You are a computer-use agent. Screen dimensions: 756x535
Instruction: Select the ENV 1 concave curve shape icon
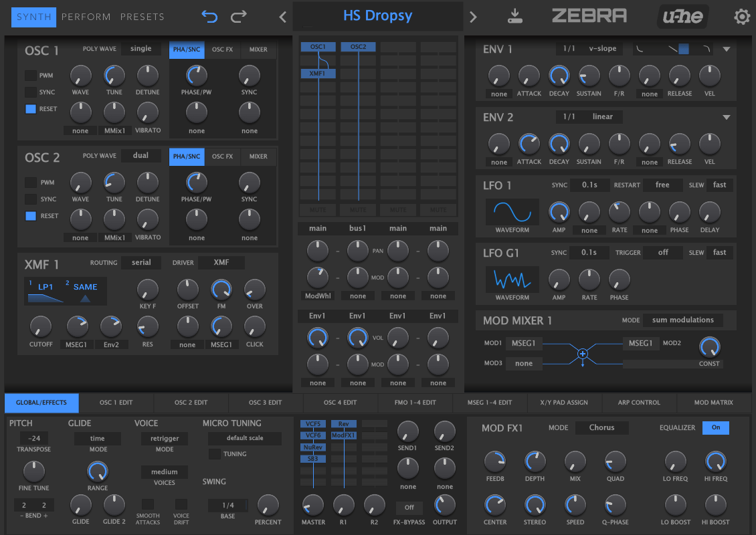coord(640,49)
